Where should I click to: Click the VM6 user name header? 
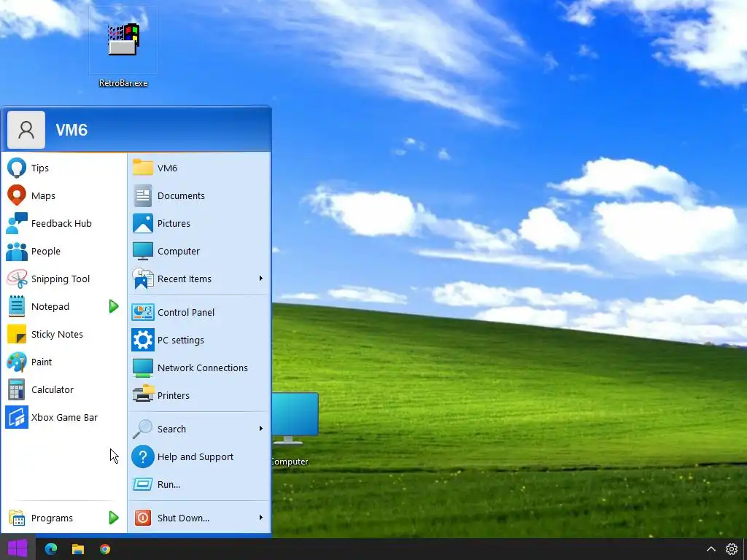(x=71, y=130)
